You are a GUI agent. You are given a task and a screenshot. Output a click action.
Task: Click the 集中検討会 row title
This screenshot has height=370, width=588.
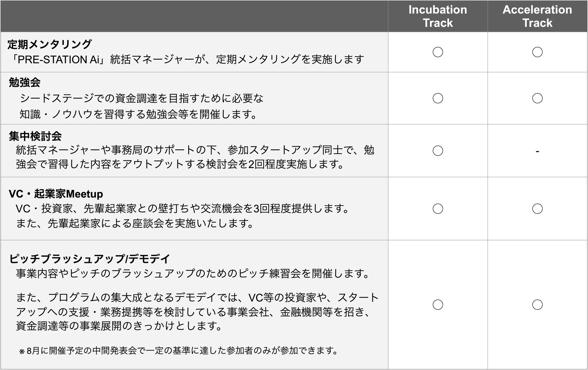click(35, 136)
